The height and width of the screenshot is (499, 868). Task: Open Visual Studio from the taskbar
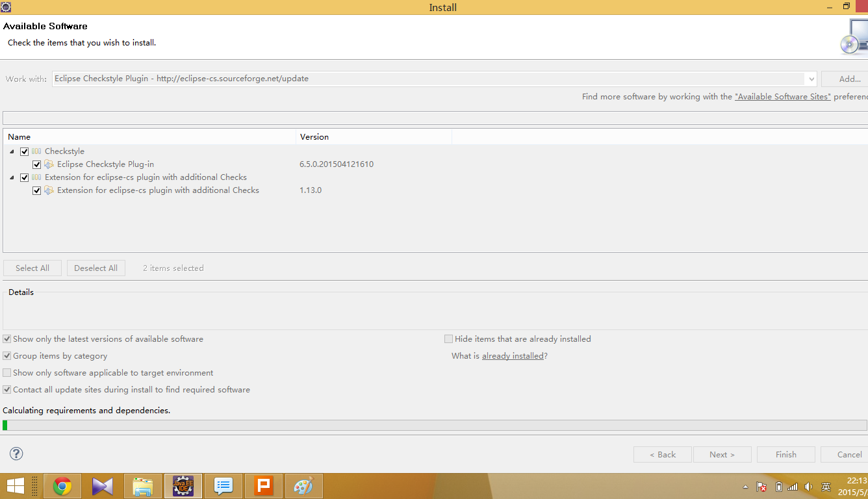click(x=103, y=486)
